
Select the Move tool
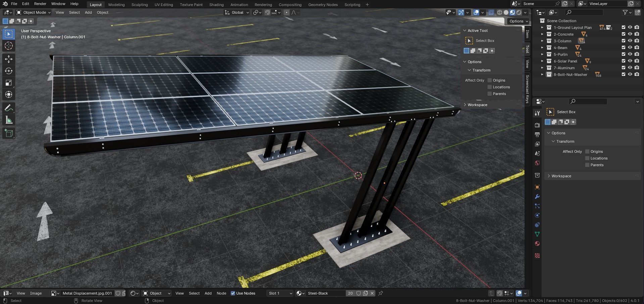tap(9, 59)
